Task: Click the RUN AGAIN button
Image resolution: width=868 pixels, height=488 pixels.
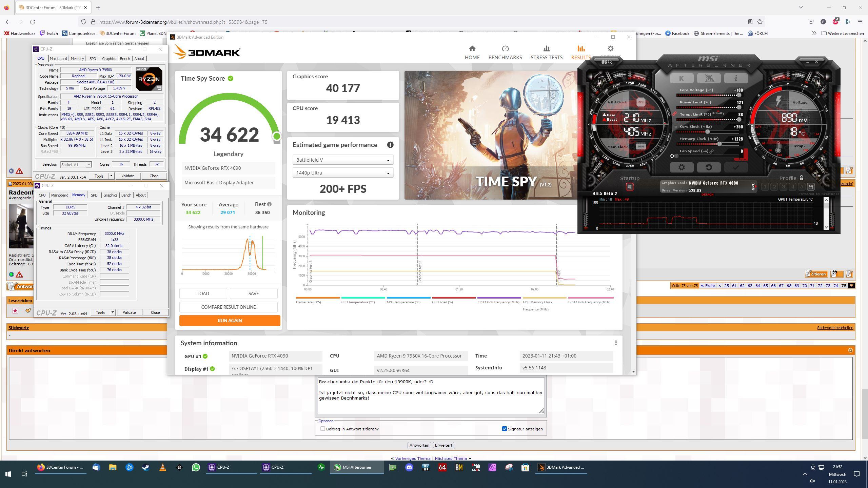Action: pyautogui.click(x=230, y=321)
